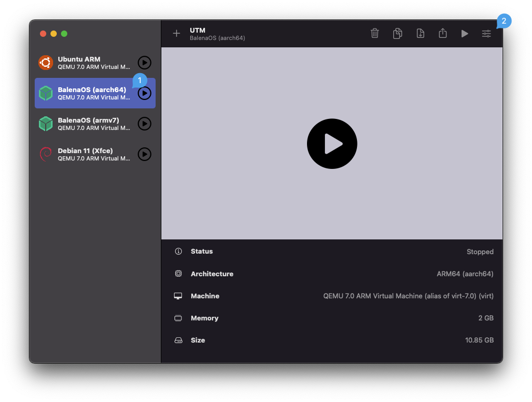
Task: Select Ubuntu ARM in the sidebar
Action: point(95,63)
